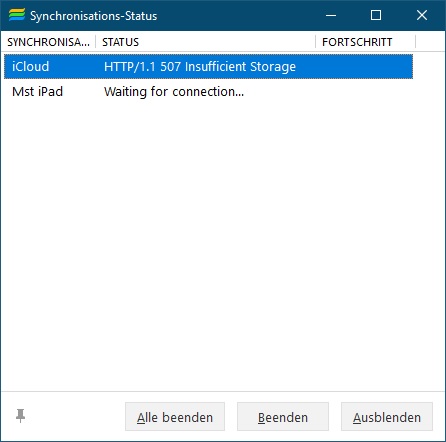
Task: Maximize the Synchronisations-Status window
Action: pos(376,15)
